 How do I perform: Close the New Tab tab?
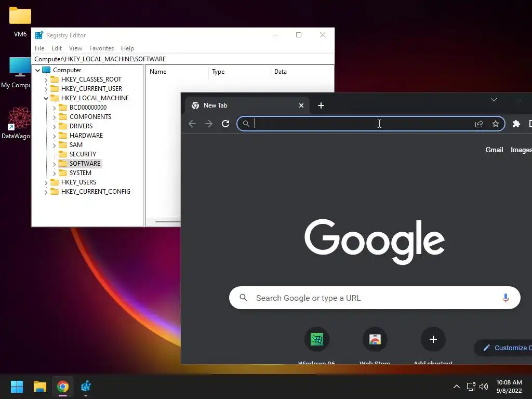(x=301, y=105)
